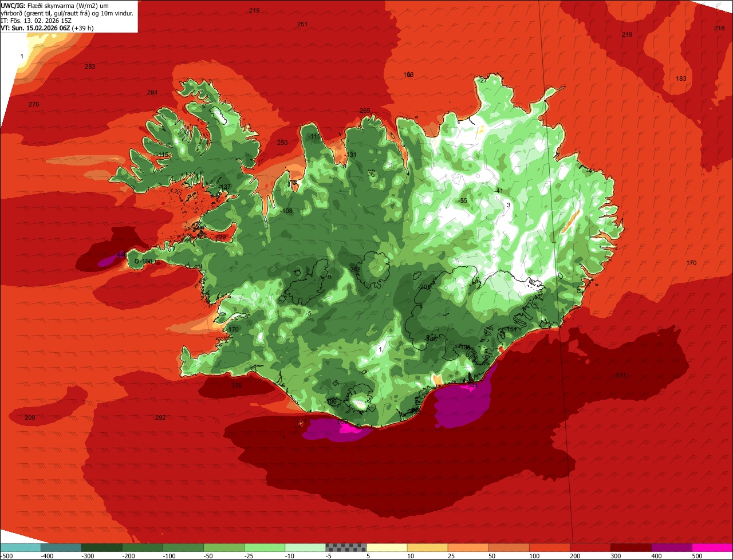Screen dimensions: 733x560
Task: Click the teal legend swatch between -500 and -400
Action: point(20,547)
